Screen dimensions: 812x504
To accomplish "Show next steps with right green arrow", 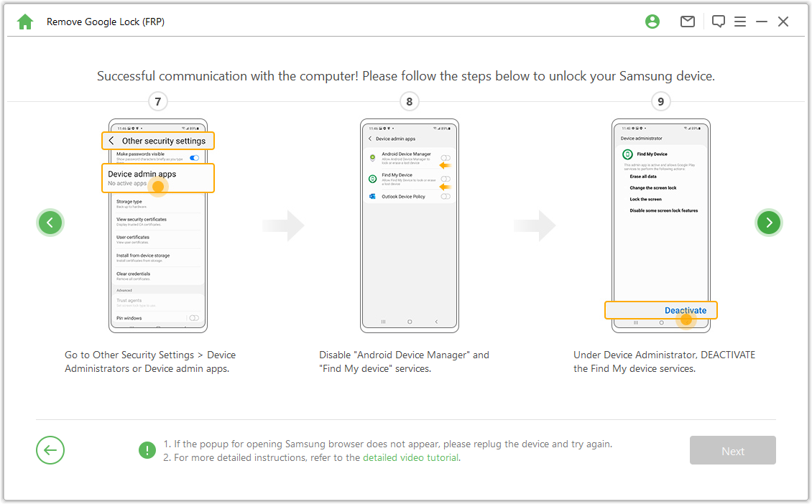I will click(x=768, y=223).
